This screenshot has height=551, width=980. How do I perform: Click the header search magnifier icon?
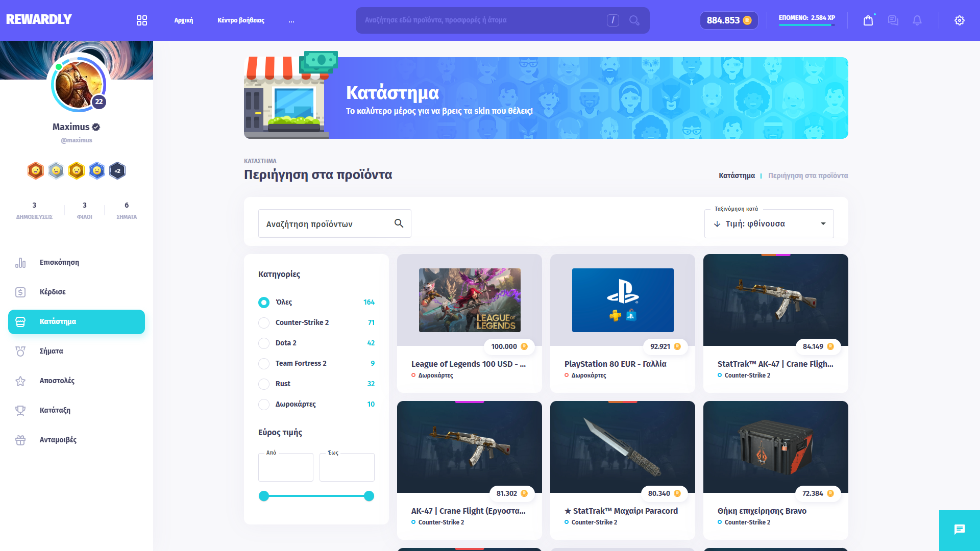click(x=634, y=20)
